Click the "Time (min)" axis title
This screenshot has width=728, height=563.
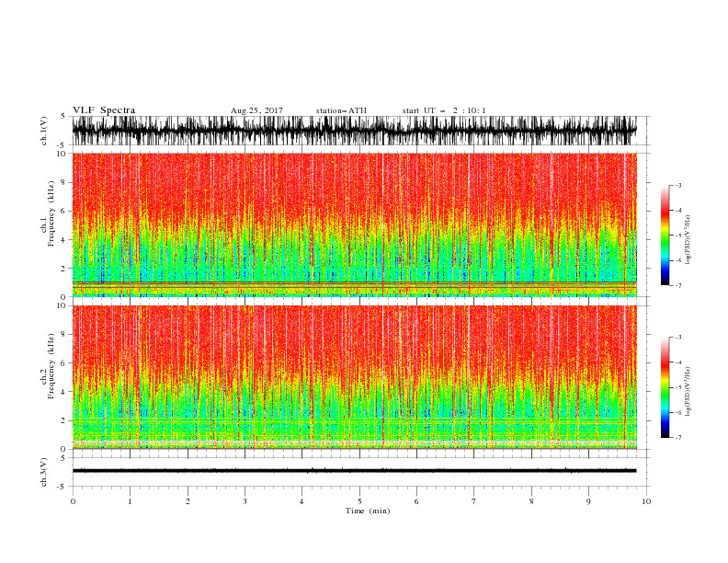tap(368, 511)
